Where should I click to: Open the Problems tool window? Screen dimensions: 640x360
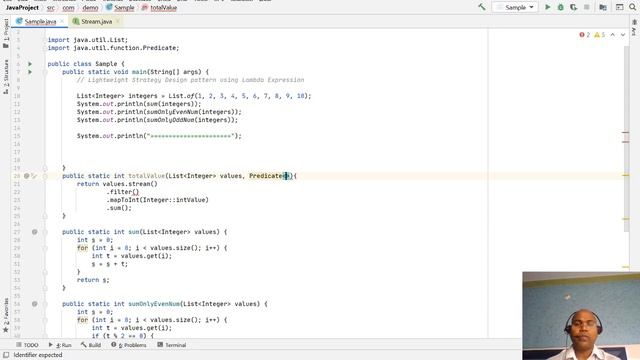[129, 345]
